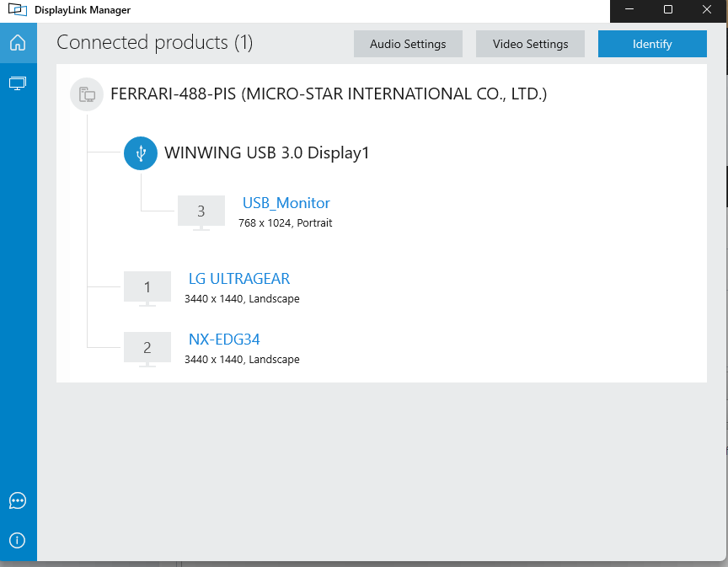Open Audio Settings
The height and width of the screenshot is (567, 728).
pyautogui.click(x=408, y=44)
